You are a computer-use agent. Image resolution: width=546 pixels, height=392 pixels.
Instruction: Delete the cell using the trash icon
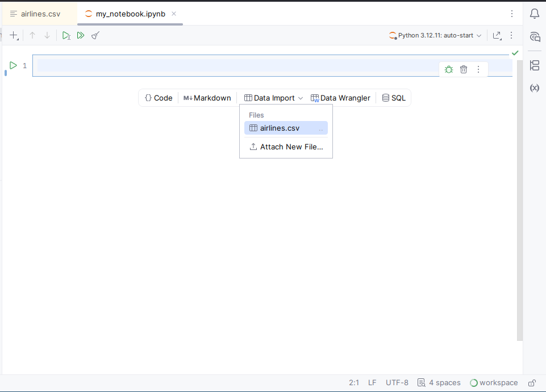[464, 69]
